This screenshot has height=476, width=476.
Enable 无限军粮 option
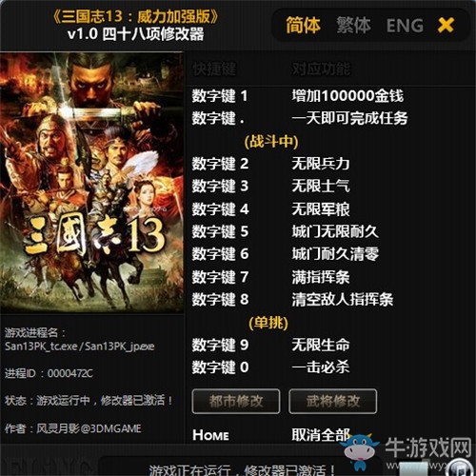tap(321, 209)
